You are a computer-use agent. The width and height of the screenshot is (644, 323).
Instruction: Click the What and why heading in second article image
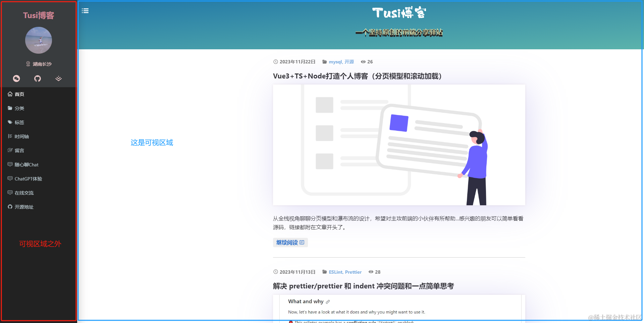pos(306,302)
